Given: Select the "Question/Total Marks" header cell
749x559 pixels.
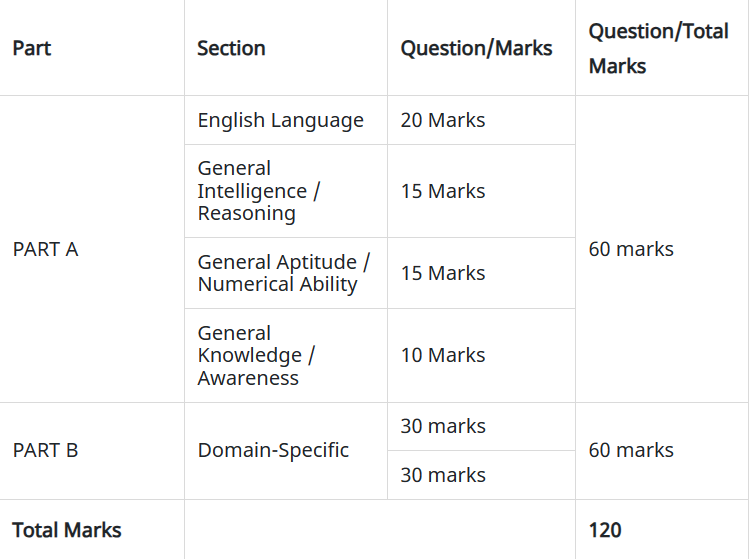Looking at the screenshot, I should pos(658,48).
